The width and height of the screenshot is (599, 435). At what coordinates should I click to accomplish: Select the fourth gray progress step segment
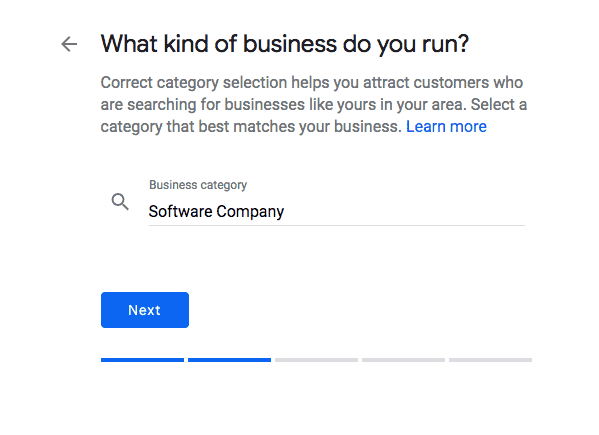coord(403,360)
